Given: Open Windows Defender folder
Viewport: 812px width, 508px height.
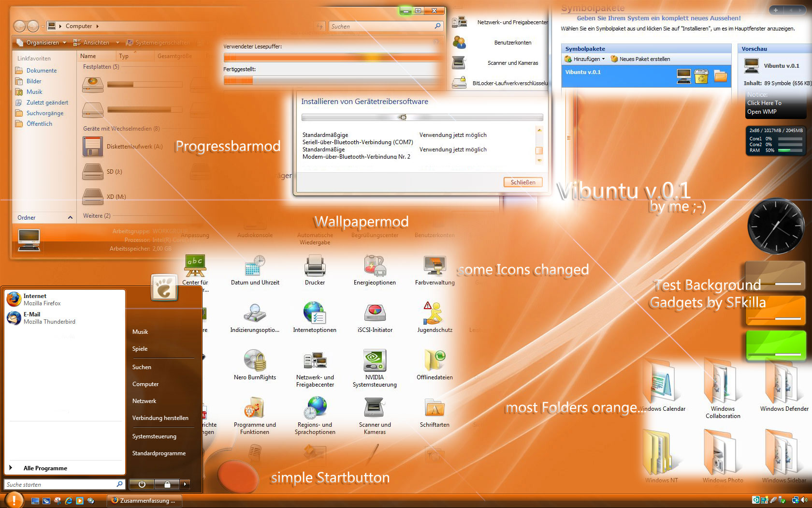Looking at the screenshot, I should (784, 386).
